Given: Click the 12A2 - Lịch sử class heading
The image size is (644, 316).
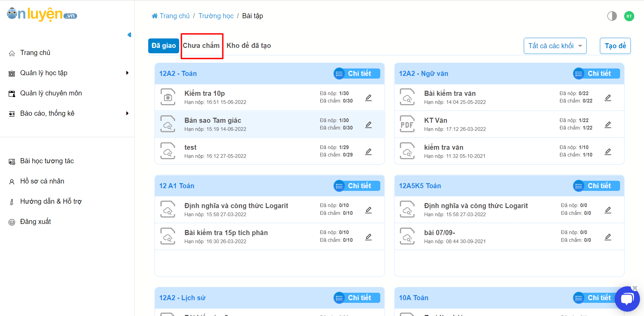Looking at the screenshot, I should 182,298.
